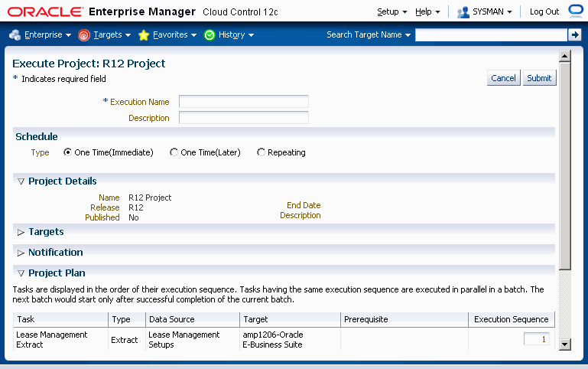
Task: Click the Cancel button
Action: click(x=503, y=78)
